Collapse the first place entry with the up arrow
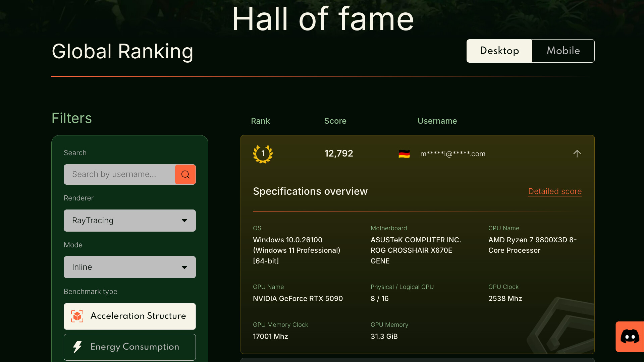644x362 pixels. 577,154
